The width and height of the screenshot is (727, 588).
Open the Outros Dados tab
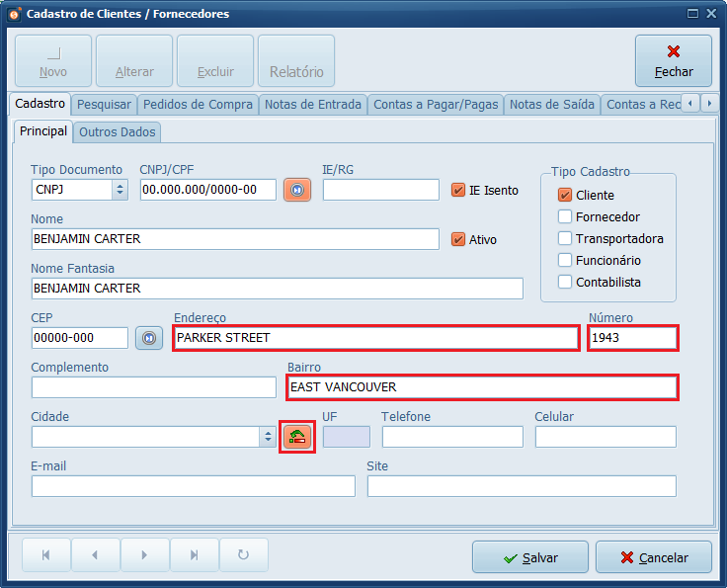pyautogui.click(x=118, y=131)
